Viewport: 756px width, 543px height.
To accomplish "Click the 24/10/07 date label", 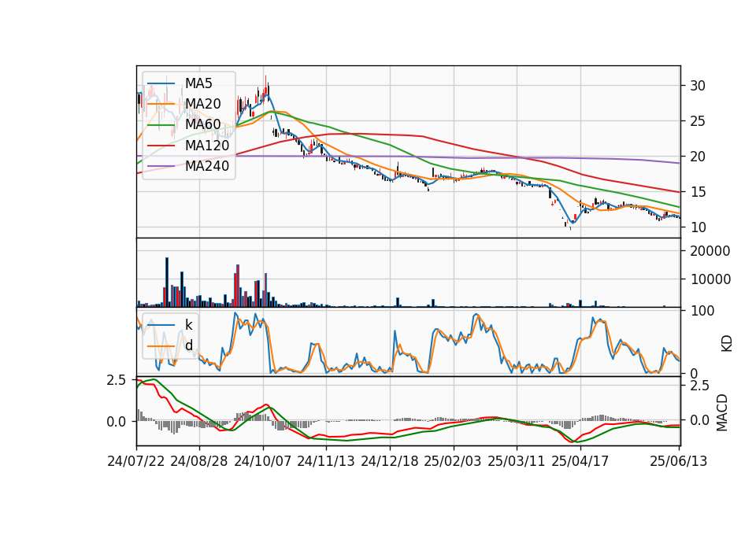I will pyautogui.click(x=263, y=461).
